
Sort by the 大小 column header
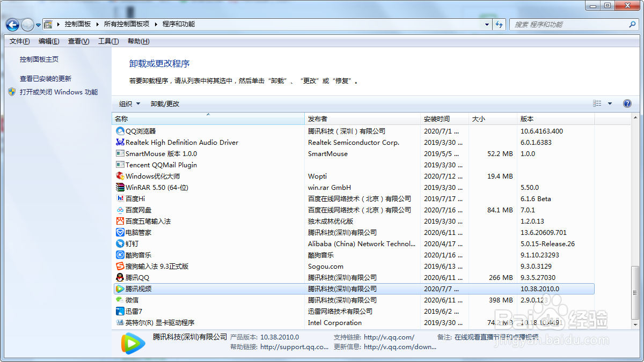coord(493,119)
